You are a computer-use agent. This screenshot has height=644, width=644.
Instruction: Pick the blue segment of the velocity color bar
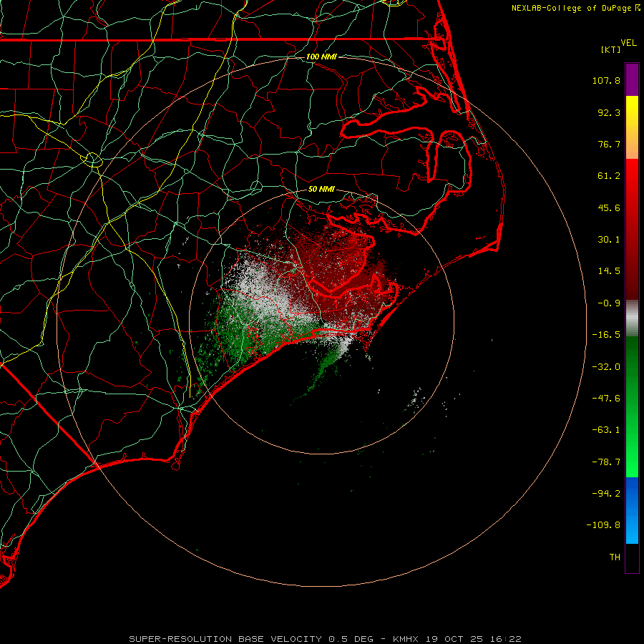click(632, 510)
